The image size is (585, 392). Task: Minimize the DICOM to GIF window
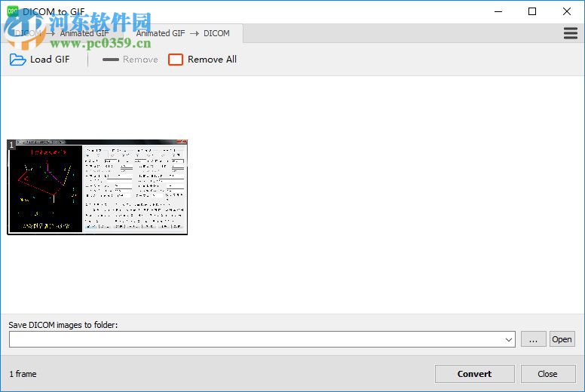[498, 11]
